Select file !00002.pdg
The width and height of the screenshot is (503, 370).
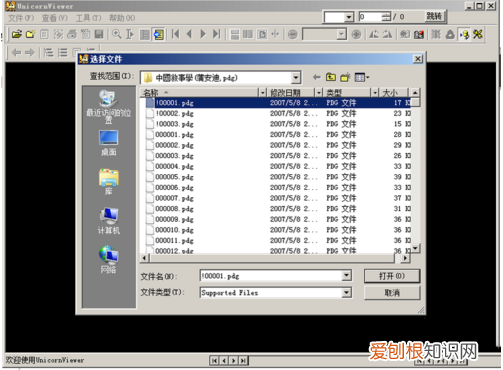[x=175, y=113]
